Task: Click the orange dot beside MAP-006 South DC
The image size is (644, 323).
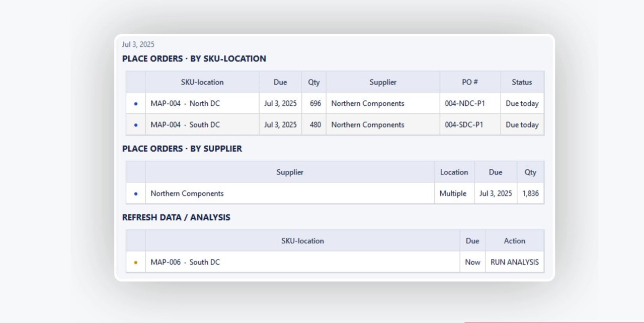Action: 136,263
